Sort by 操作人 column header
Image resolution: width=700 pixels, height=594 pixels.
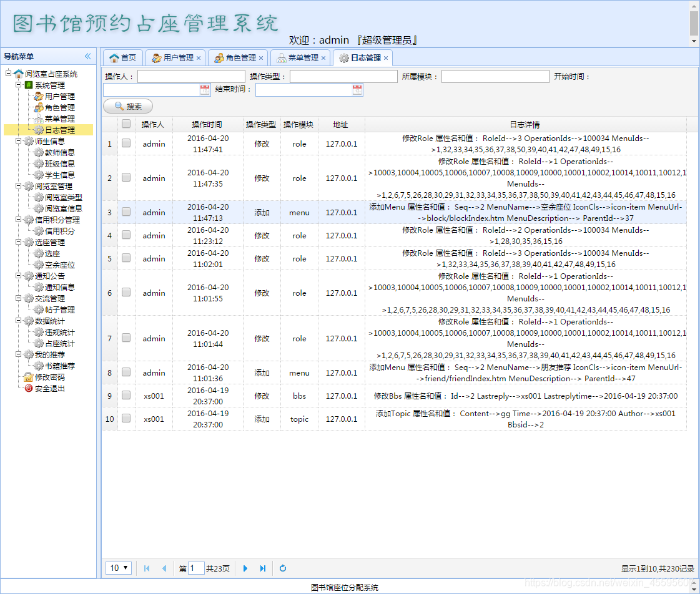[x=153, y=124]
